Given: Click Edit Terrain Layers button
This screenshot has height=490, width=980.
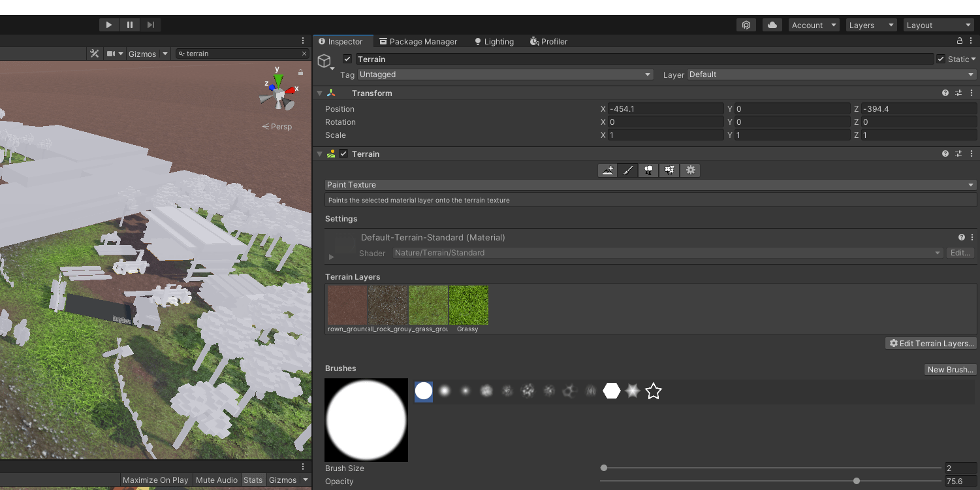Looking at the screenshot, I should [930, 343].
